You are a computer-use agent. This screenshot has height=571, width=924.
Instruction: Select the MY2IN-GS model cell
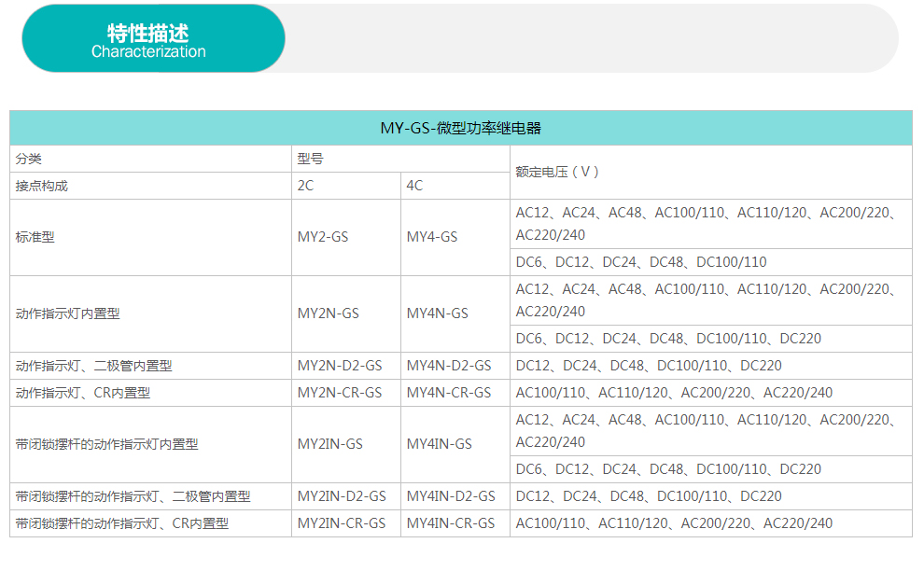click(329, 444)
